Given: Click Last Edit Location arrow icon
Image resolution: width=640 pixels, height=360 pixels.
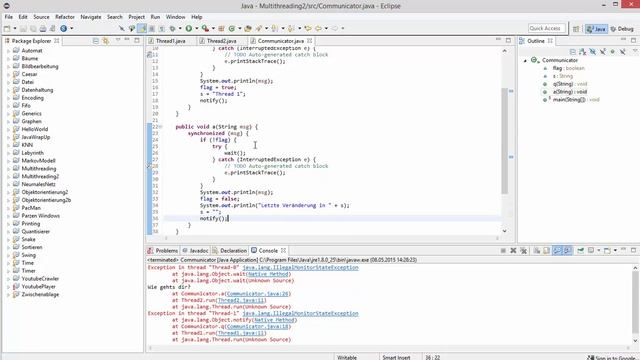Looking at the screenshot, I should [308, 29].
